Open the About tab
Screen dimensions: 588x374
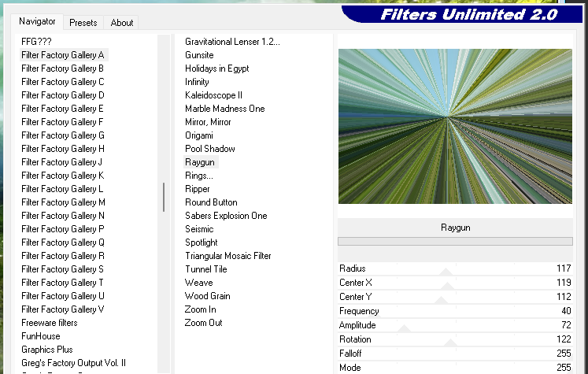(x=122, y=23)
